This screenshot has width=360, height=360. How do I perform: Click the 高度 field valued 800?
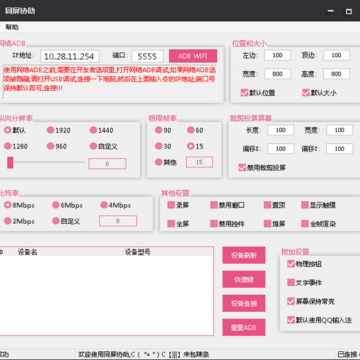coord(336,74)
